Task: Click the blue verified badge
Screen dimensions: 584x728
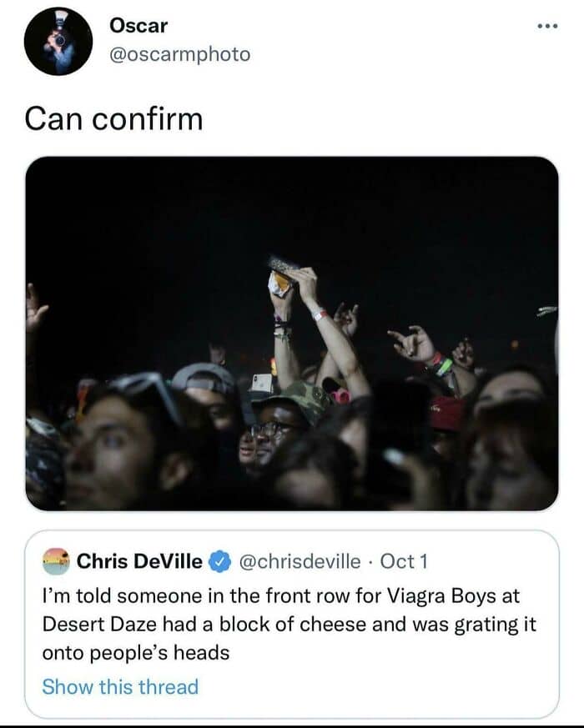Action: click(220, 562)
